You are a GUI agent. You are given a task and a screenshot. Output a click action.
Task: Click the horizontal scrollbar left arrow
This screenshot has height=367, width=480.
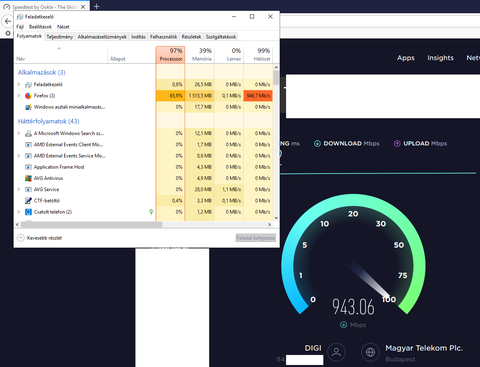click(x=17, y=225)
